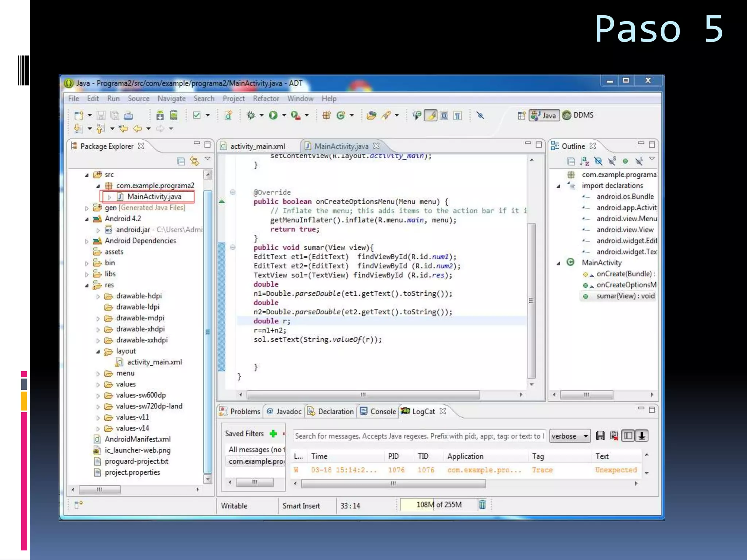The height and width of the screenshot is (560, 747).
Task: Collapse the layout folder in tree
Action: tap(98, 351)
